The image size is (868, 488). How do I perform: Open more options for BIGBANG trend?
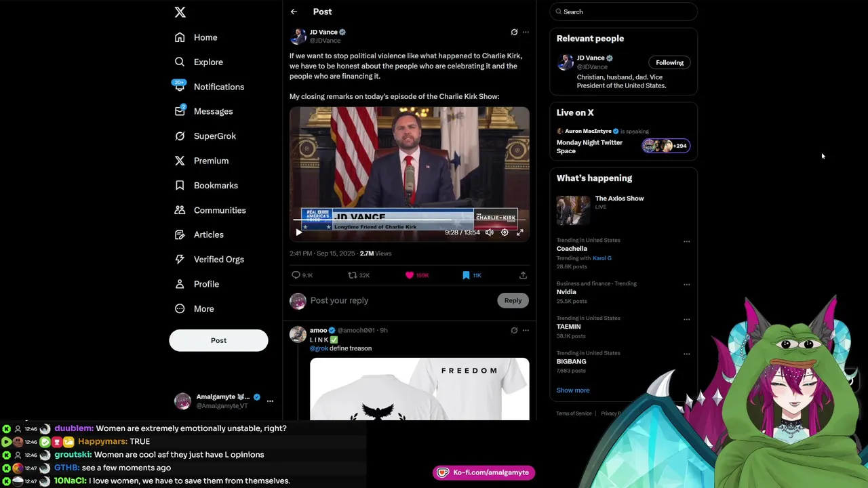[x=686, y=354]
